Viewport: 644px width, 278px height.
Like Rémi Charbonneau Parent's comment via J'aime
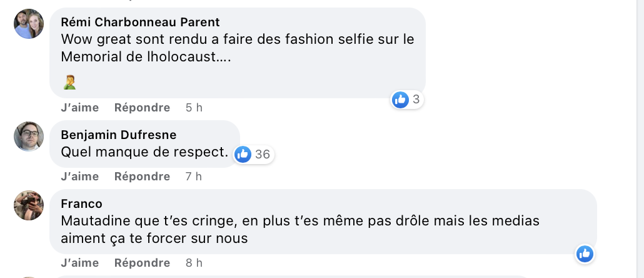click(79, 108)
